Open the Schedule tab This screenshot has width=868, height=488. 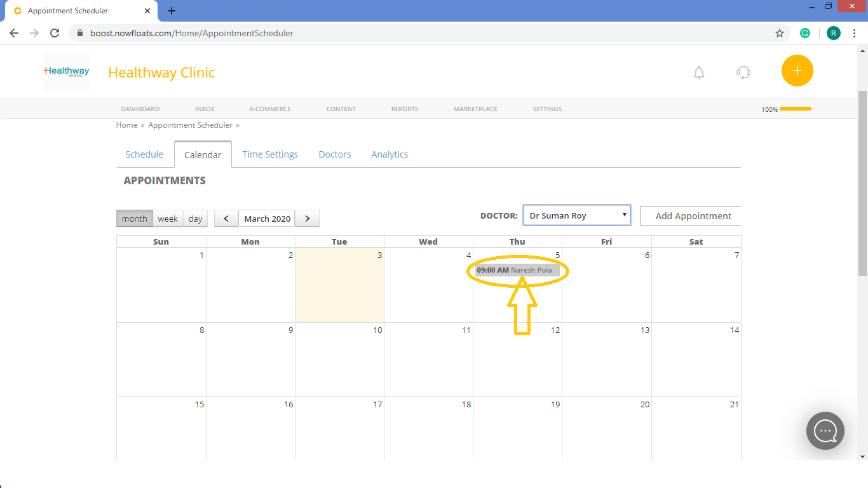[144, 154]
